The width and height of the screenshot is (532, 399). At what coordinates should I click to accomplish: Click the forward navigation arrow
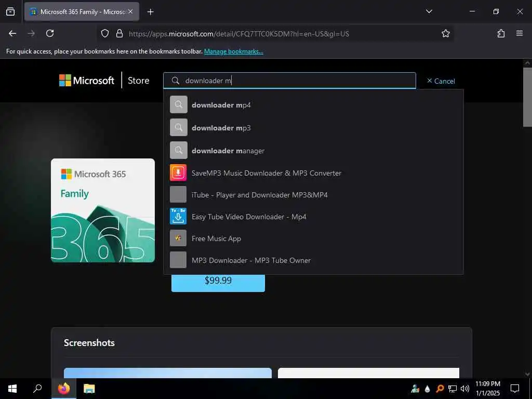click(31, 33)
